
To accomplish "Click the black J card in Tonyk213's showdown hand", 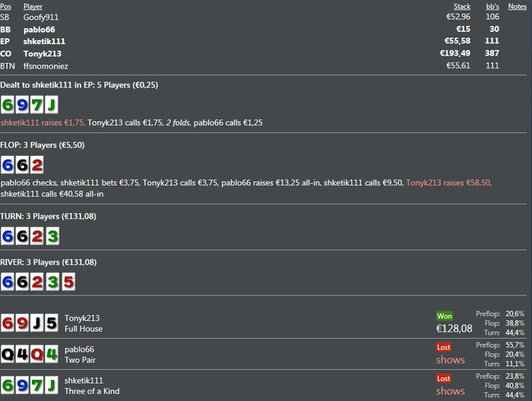I will click(x=36, y=323).
